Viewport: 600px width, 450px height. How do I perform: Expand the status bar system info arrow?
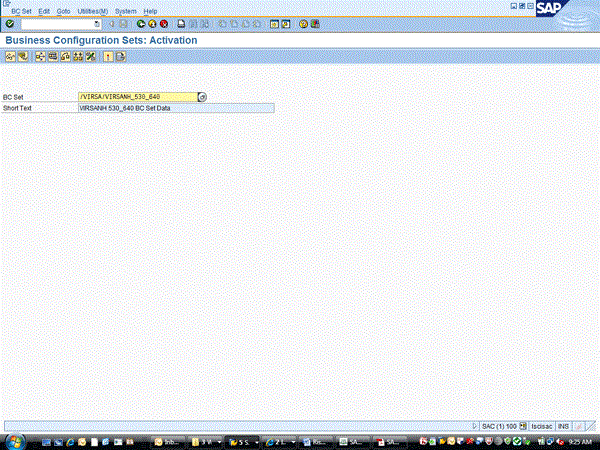[x=474, y=426]
